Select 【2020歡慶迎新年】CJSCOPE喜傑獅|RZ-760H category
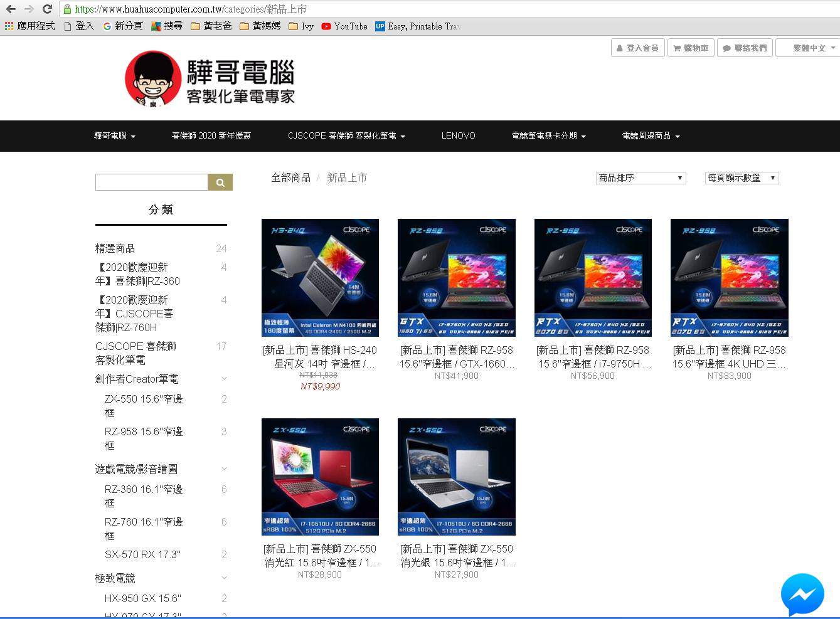The height and width of the screenshot is (619, 840). (x=134, y=314)
